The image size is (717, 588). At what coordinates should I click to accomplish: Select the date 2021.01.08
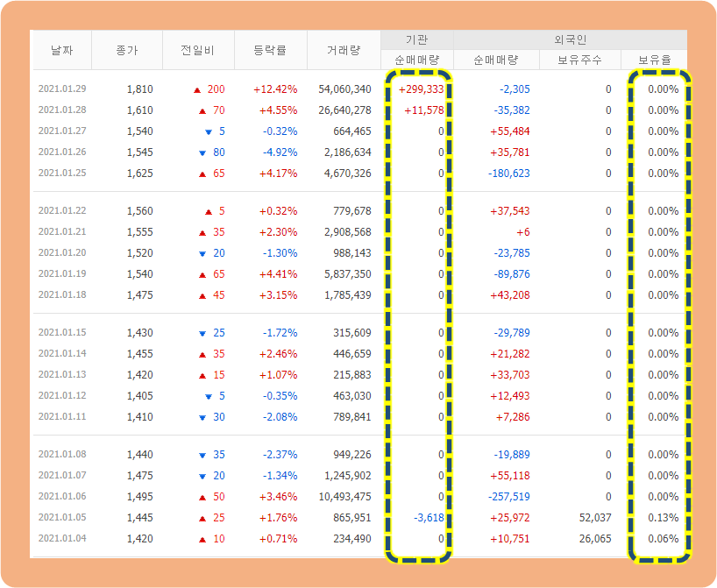point(62,454)
